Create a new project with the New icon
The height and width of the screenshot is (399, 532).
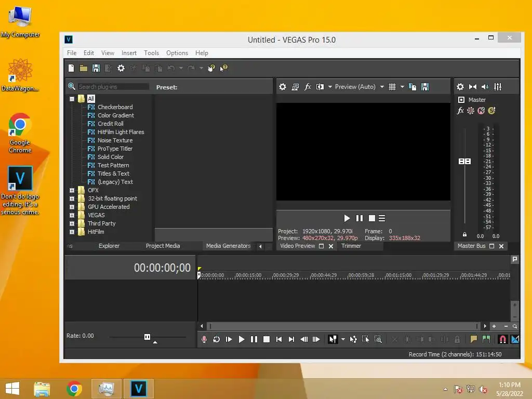(71, 68)
